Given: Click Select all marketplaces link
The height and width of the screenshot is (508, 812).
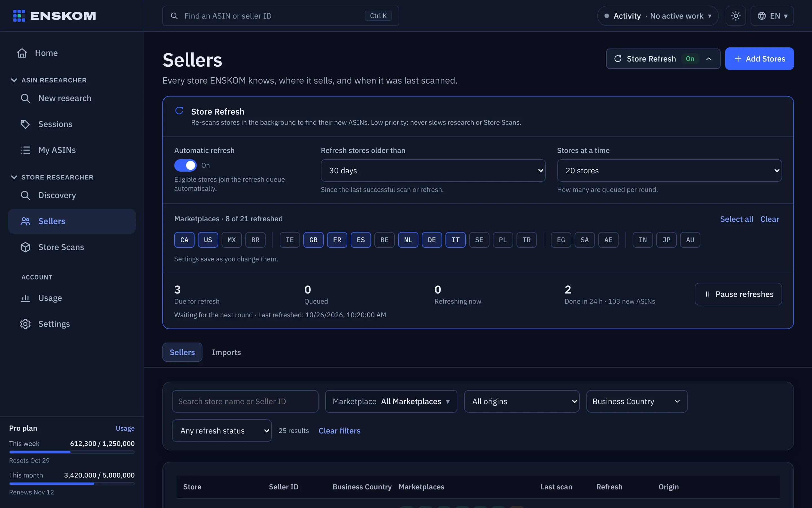Looking at the screenshot, I should (736, 219).
